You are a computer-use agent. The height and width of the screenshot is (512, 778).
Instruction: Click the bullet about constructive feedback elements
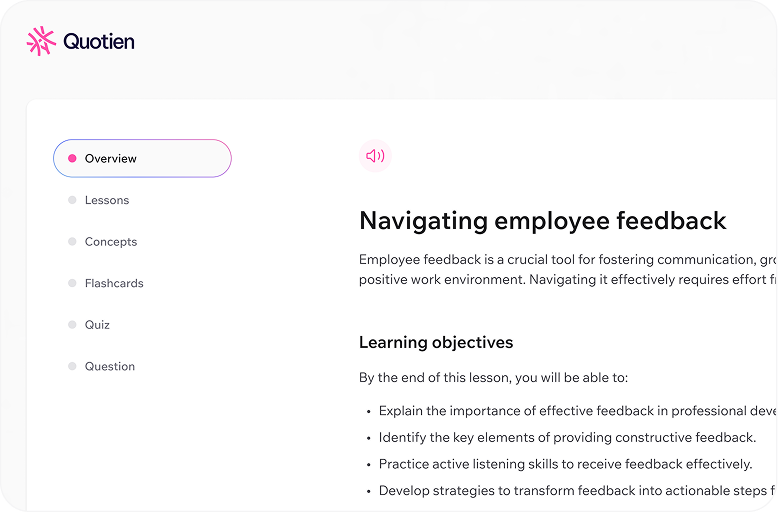(x=567, y=438)
